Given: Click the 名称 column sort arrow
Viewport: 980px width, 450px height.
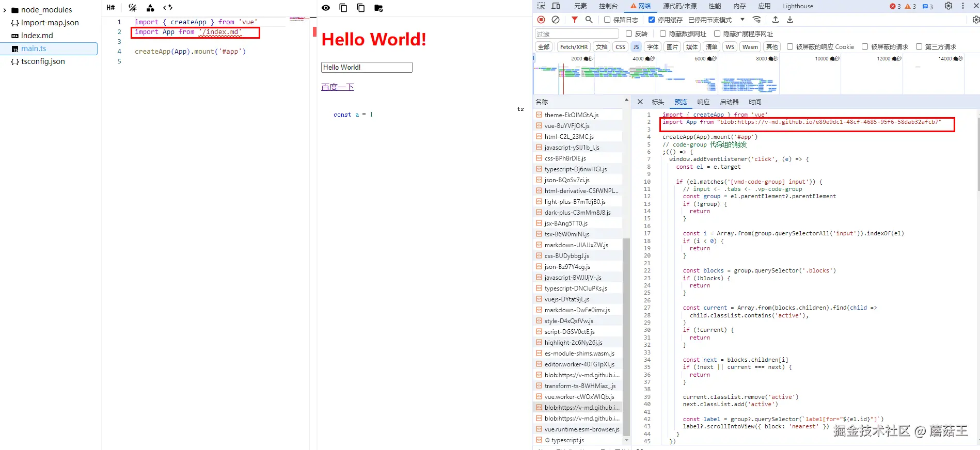Looking at the screenshot, I should click(626, 100).
